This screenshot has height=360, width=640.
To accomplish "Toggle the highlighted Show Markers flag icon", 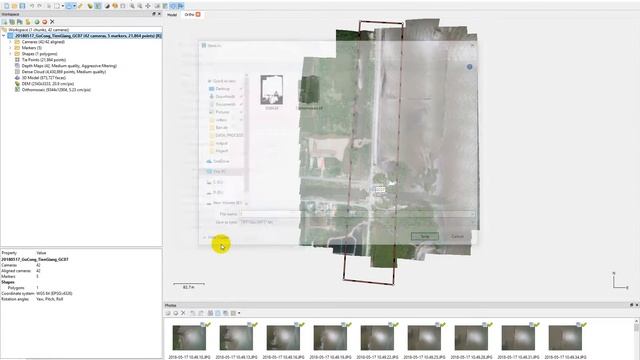I will pos(180,6).
